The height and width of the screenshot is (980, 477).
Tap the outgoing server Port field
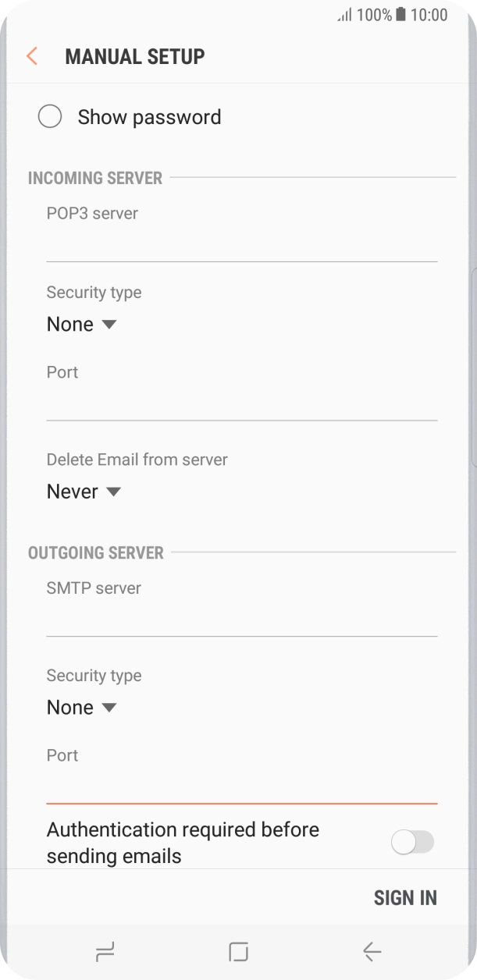coord(241,787)
